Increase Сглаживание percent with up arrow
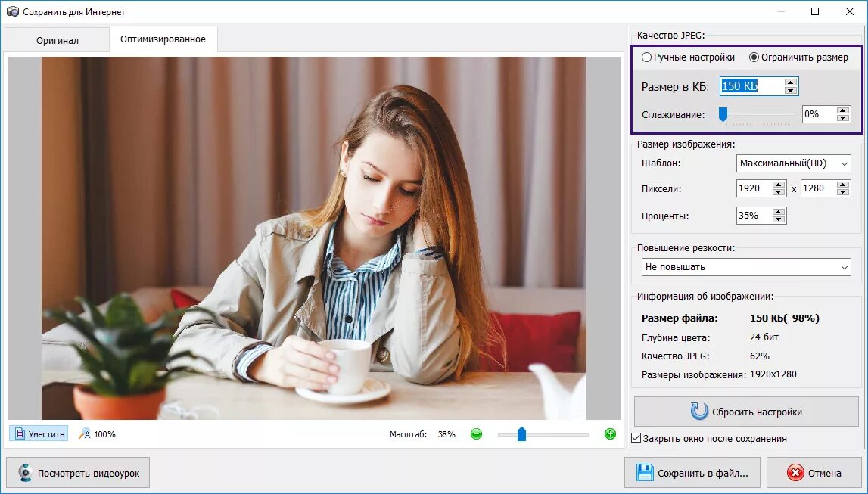 click(x=843, y=110)
